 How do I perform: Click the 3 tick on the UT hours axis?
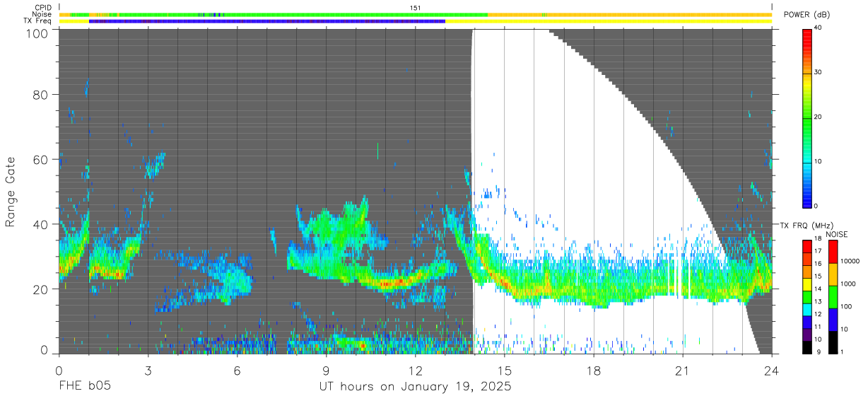point(148,370)
